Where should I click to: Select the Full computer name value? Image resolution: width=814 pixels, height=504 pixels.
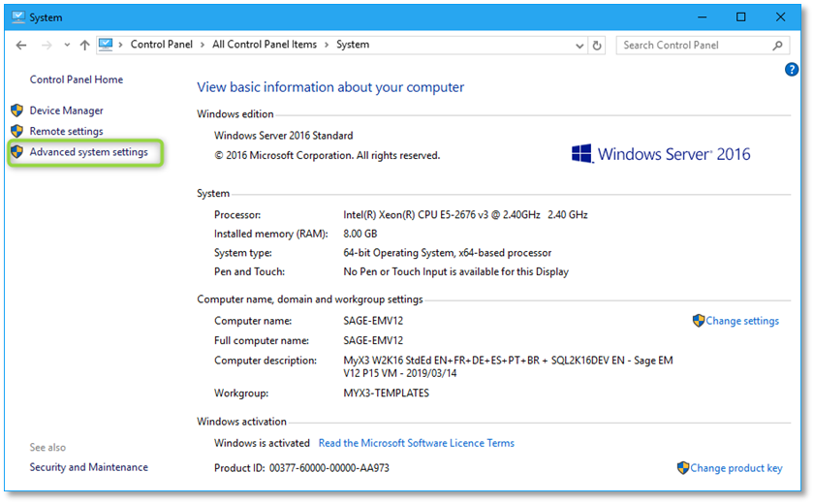click(x=373, y=340)
